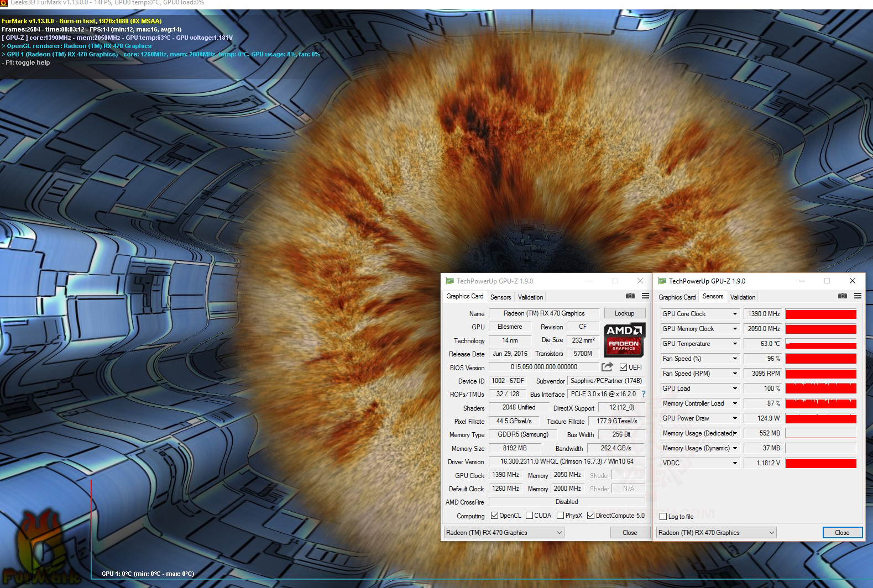Click the 63.0 °C temperature value

[763, 344]
